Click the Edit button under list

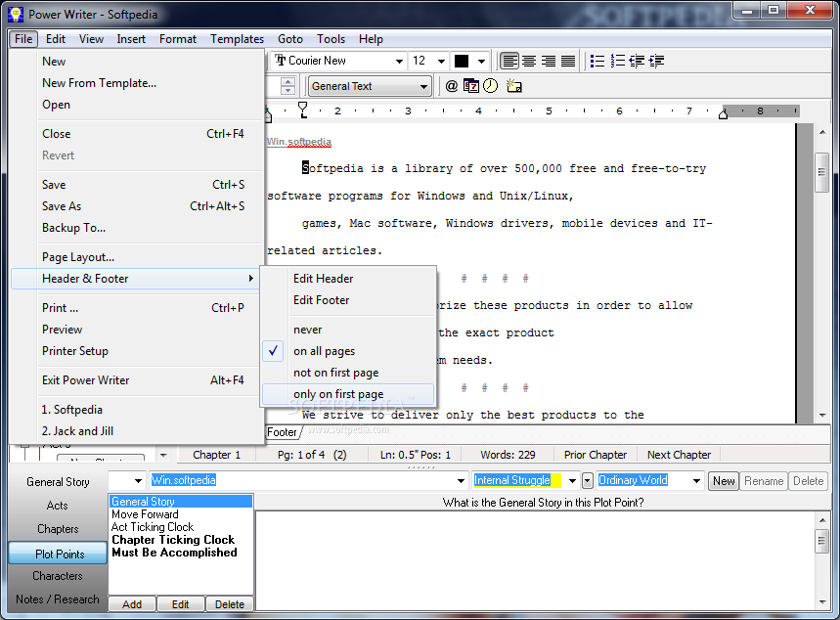[181, 604]
